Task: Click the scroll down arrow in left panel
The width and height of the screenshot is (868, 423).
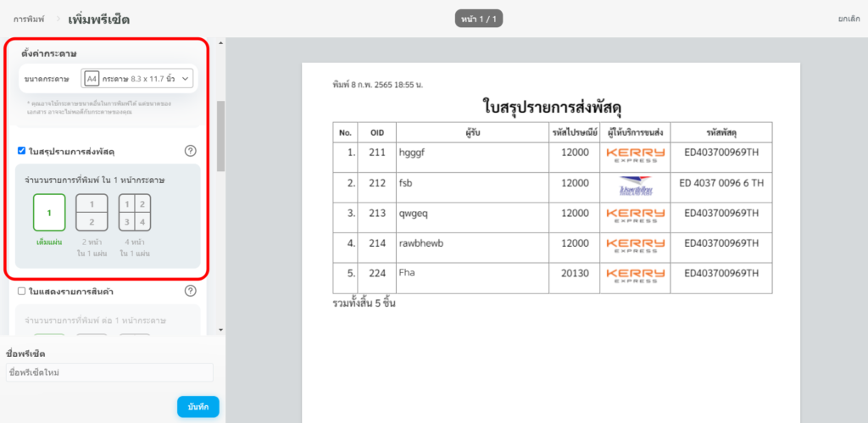Action: [221, 329]
